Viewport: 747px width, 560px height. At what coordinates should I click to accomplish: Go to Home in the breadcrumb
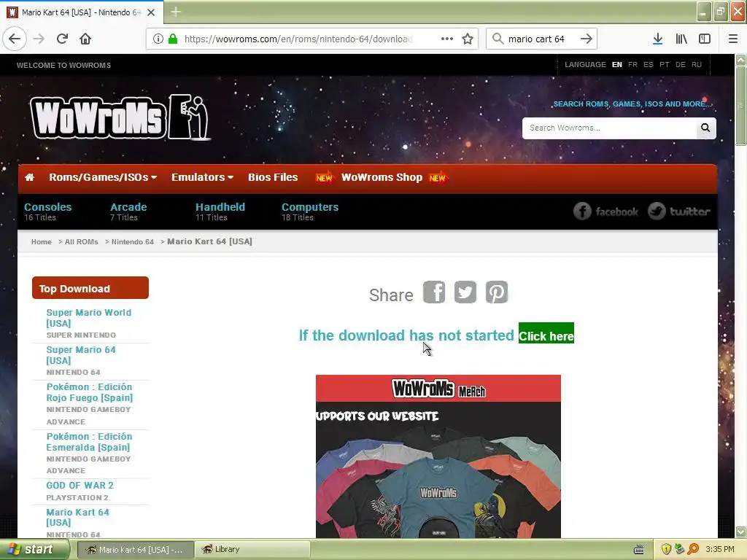tap(42, 242)
